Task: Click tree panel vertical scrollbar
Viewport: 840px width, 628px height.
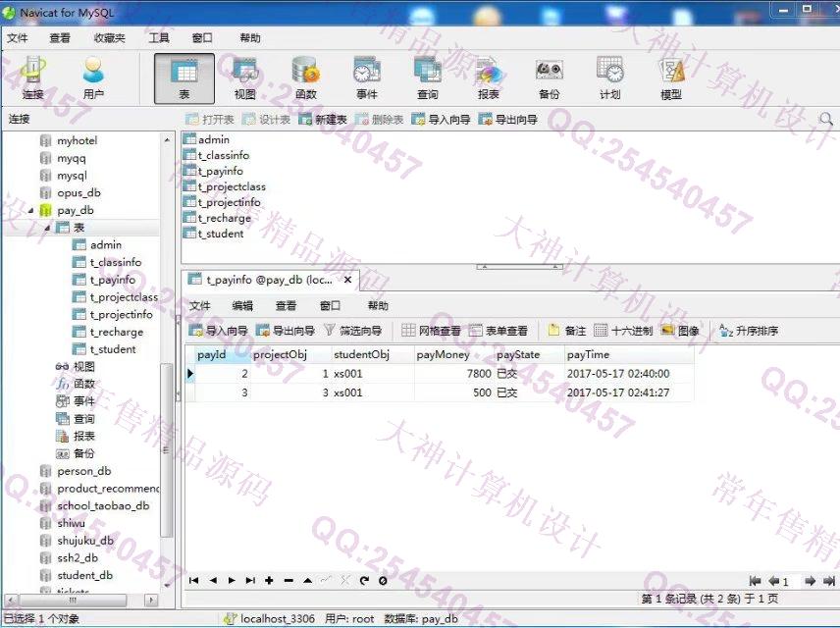Action: pos(167,450)
